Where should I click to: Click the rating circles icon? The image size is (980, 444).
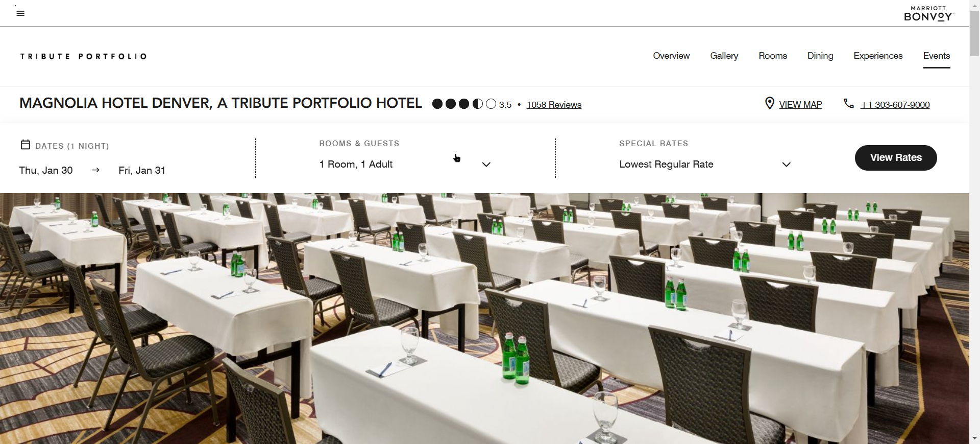click(464, 104)
